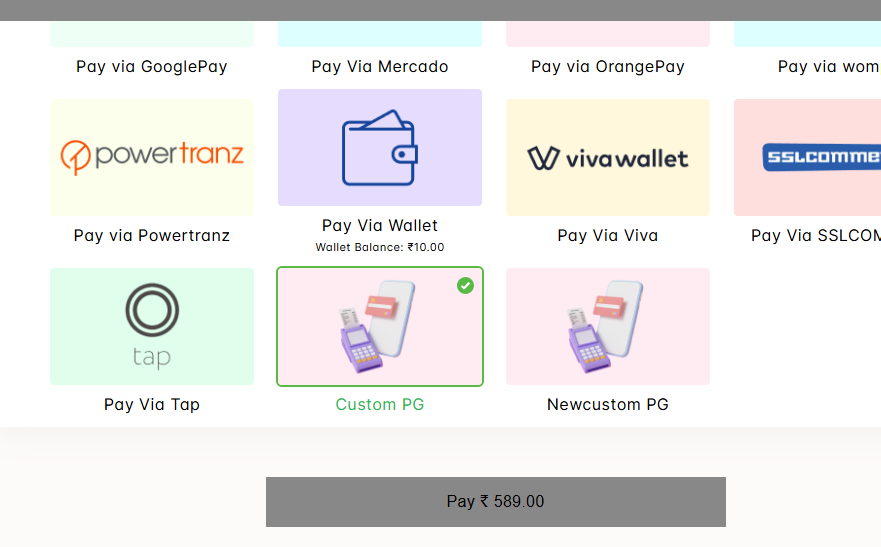Viewport: 881px width, 547px height.
Task: Click the green Custom PG label
Action: (380, 404)
